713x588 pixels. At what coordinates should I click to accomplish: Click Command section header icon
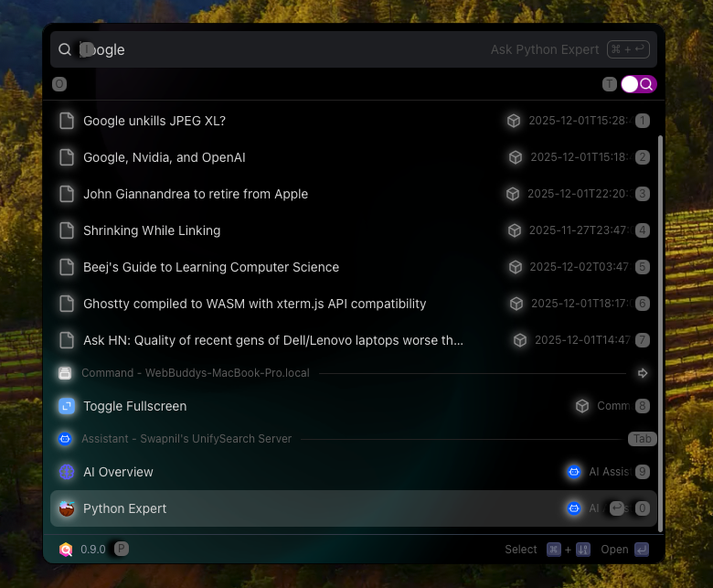(65, 373)
